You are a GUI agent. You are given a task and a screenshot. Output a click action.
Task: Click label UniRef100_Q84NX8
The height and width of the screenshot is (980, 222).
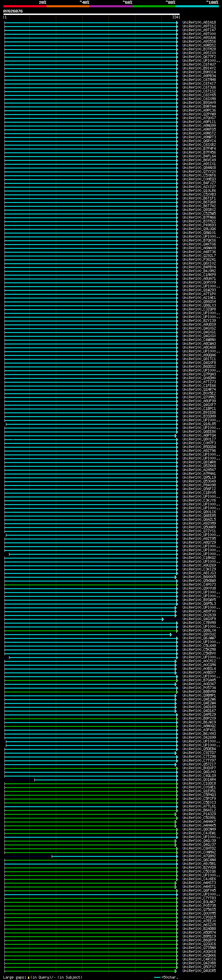(x=199, y=168)
